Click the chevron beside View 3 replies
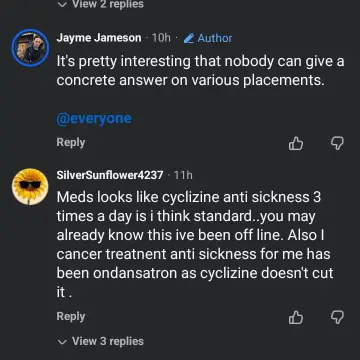This screenshot has width=360, height=360. click(x=62, y=342)
